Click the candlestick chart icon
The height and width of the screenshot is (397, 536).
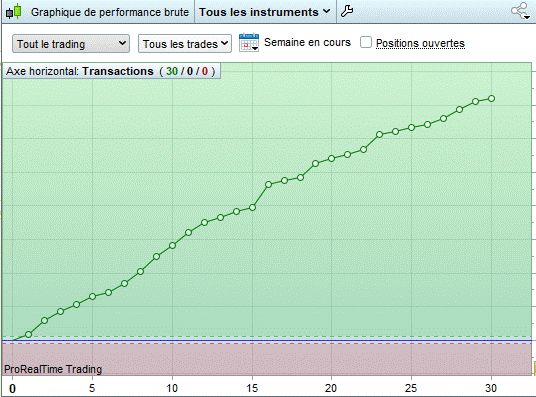[x=14, y=12]
